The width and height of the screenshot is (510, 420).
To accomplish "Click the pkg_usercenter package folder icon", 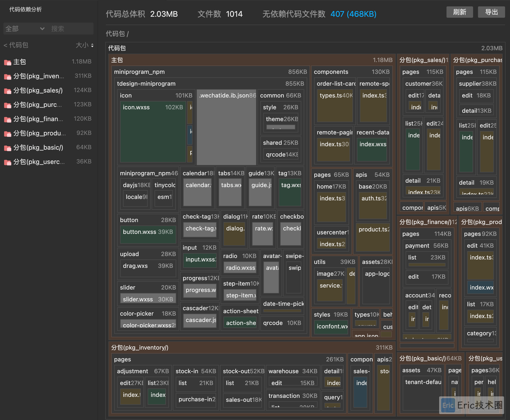I will click(8, 162).
